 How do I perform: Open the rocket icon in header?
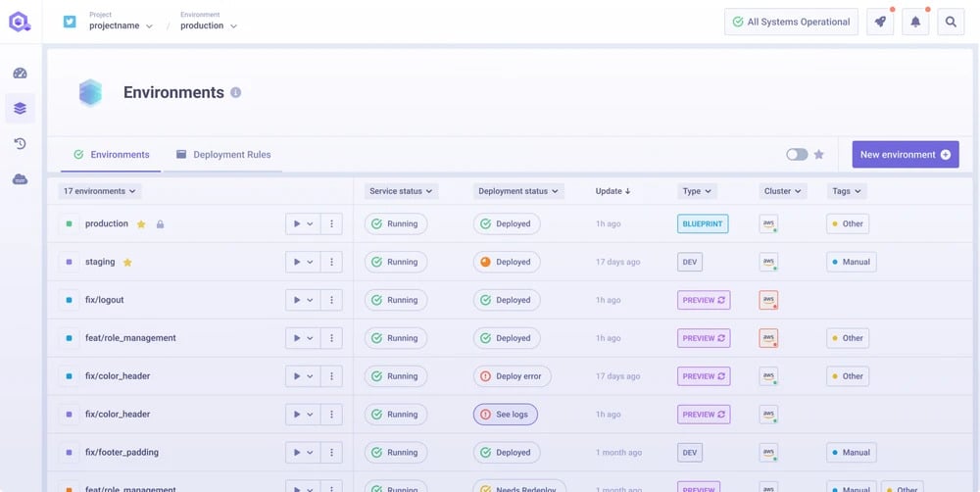[880, 22]
